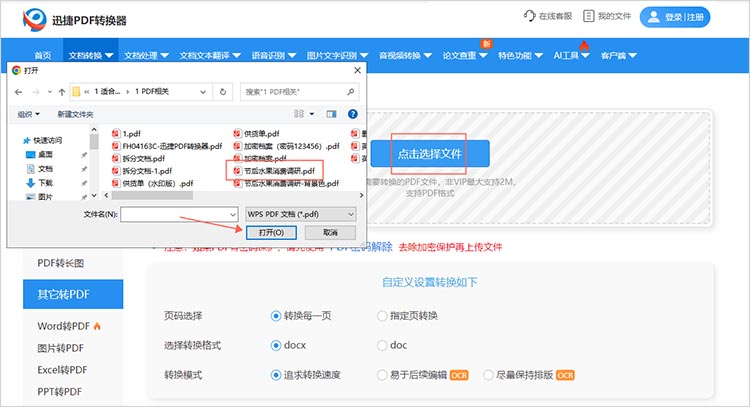Choose docx output format

pos(276,345)
